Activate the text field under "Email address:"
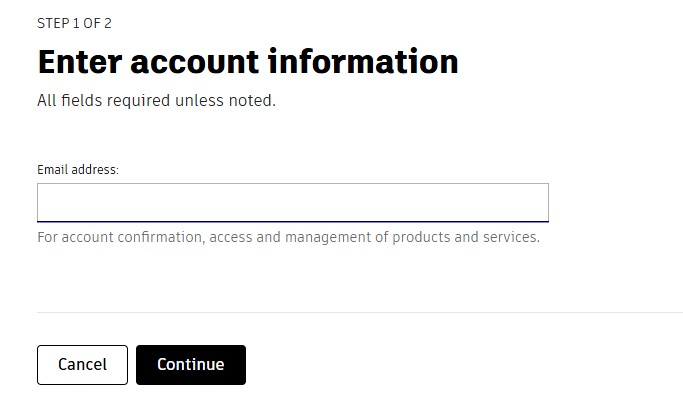 (292, 202)
